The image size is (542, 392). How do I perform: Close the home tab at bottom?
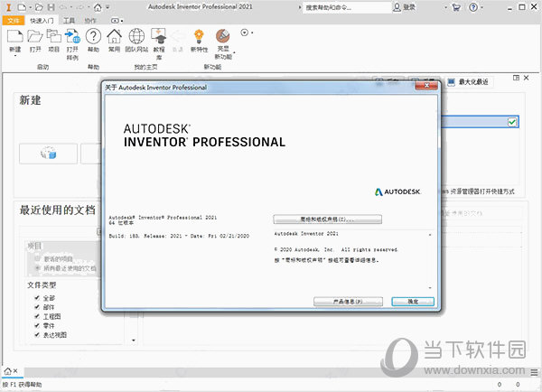point(15,371)
